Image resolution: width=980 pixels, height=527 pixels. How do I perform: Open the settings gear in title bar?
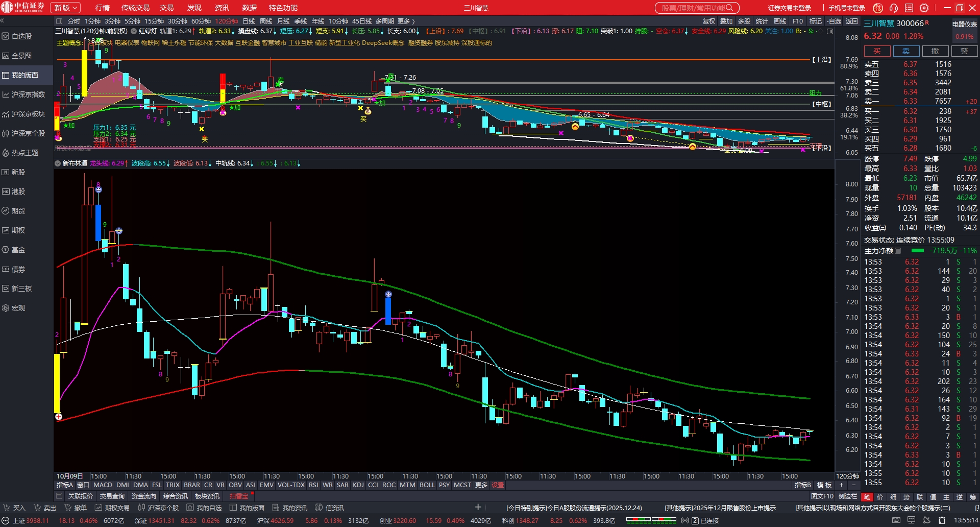click(x=924, y=8)
